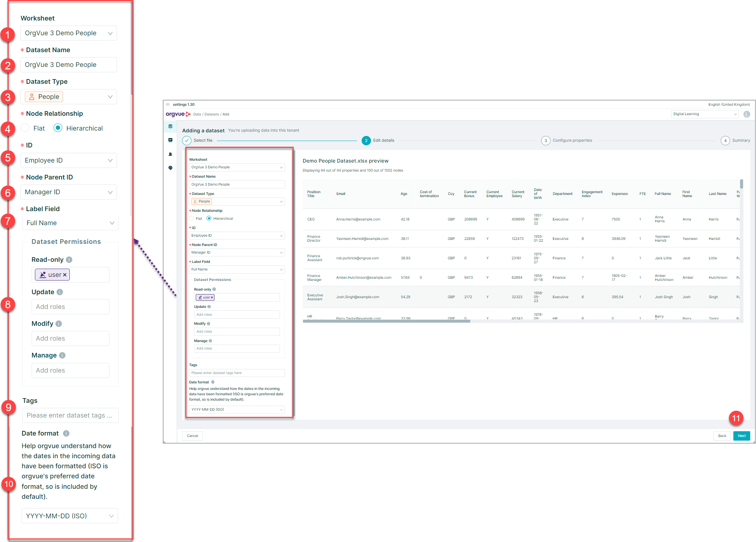Open Datasets breadcrumb link

(x=212, y=114)
